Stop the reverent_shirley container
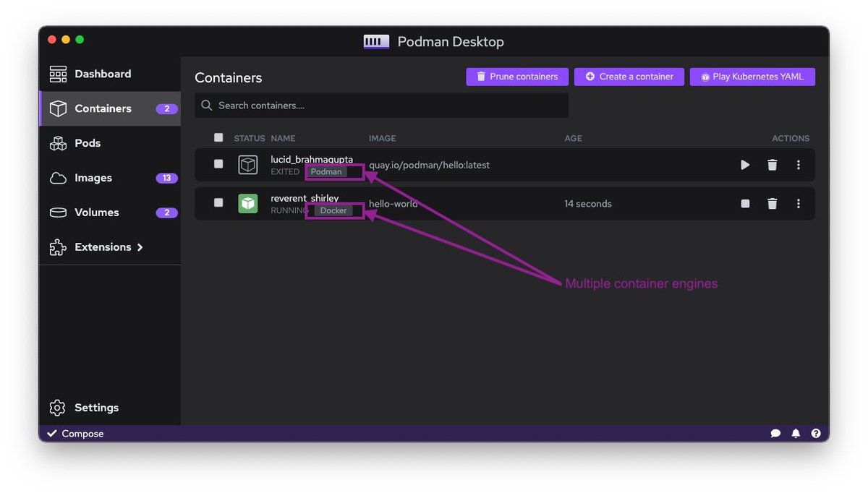This screenshot has height=493, width=868. coord(745,204)
